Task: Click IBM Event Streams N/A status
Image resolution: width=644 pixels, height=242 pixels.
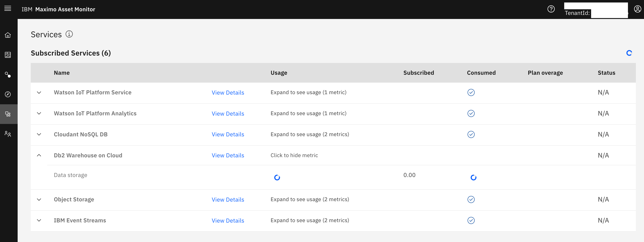Action: [x=603, y=220]
